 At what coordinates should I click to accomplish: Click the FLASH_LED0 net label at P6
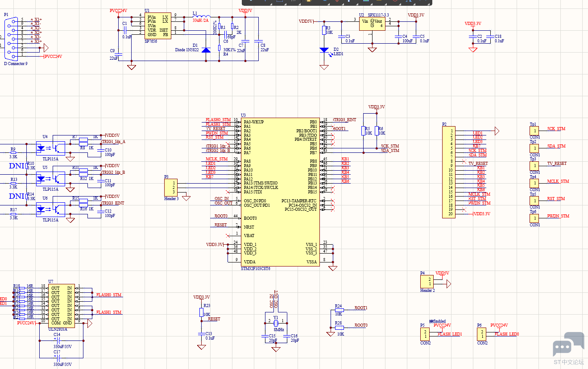[x=506, y=334]
